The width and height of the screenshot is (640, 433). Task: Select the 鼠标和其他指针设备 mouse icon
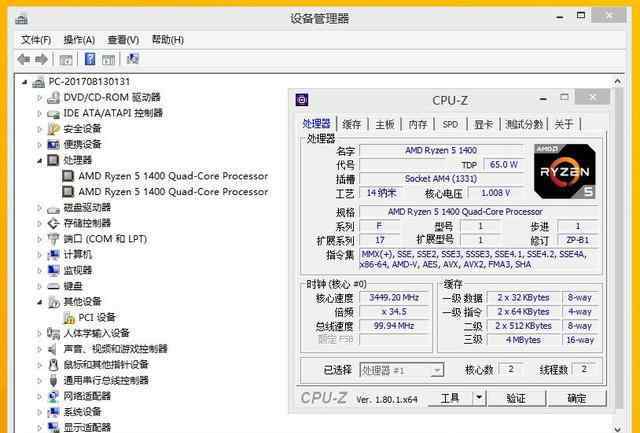[x=53, y=365]
